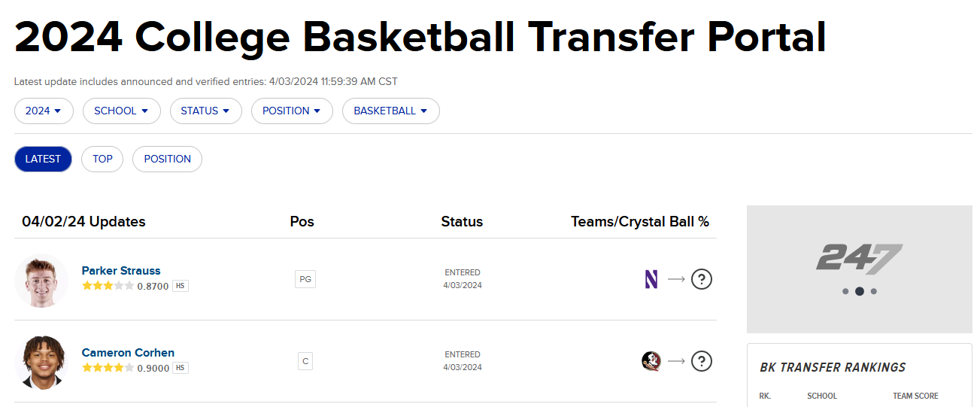Open the BASKETBALL sport dropdown
The height and width of the screenshot is (407, 980).
pos(391,111)
